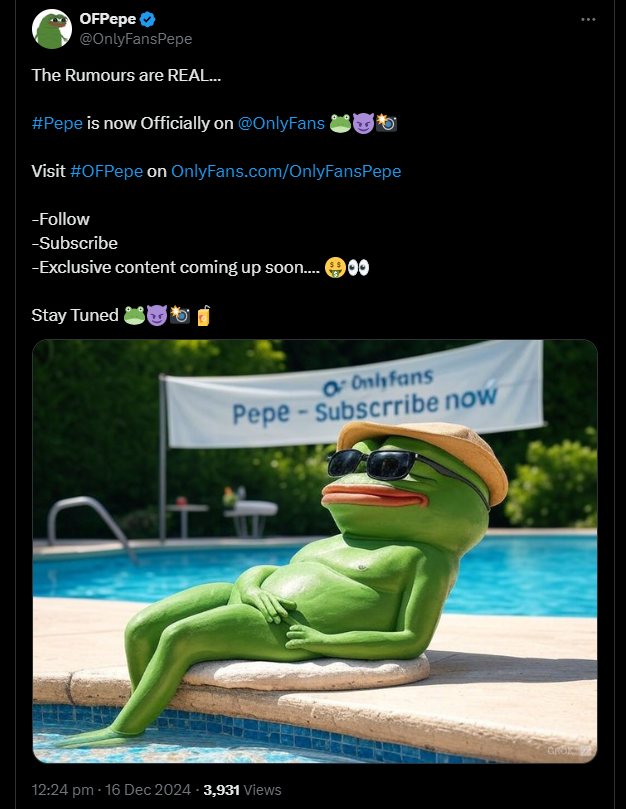This screenshot has width=626, height=809.
Task: Click the purple devil emoji after Stay Tuned
Action: (x=156, y=313)
